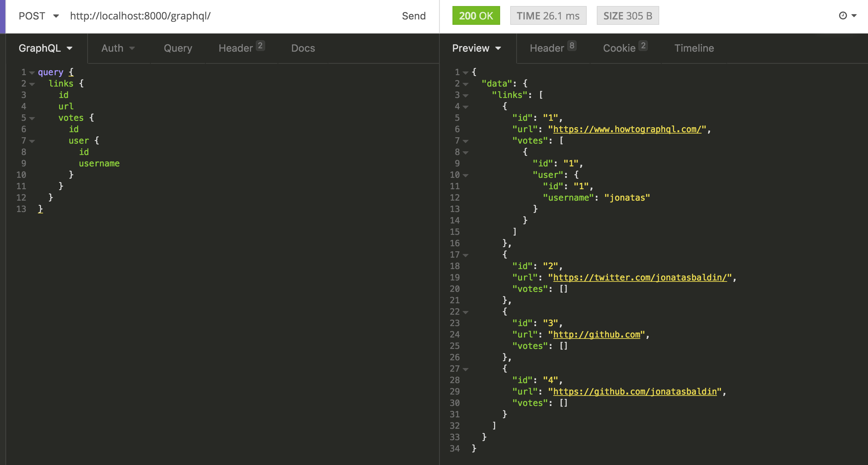Image resolution: width=868 pixels, height=465 pixels.
Task: Click the 'url' field in query
Action: click(66, 106)
